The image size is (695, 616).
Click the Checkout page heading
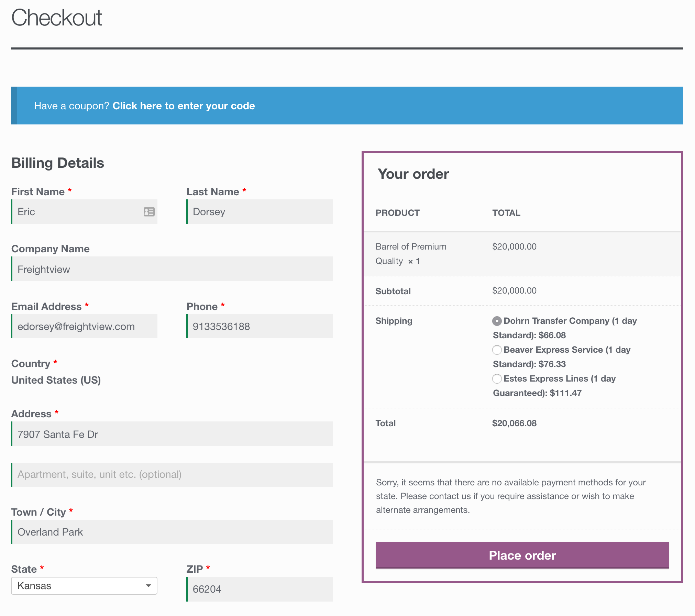57,18
